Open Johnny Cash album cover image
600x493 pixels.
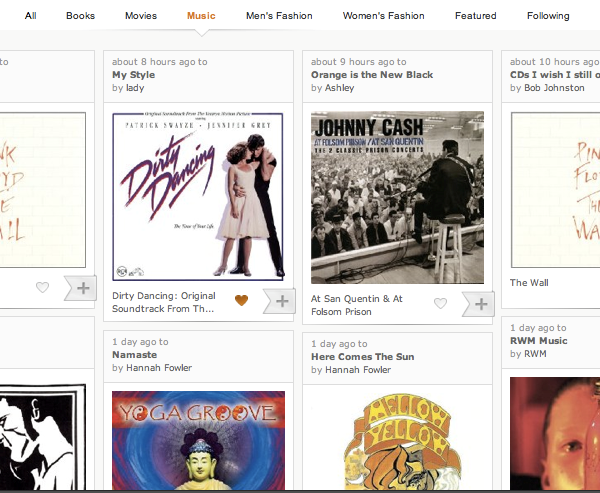[397, 198]
